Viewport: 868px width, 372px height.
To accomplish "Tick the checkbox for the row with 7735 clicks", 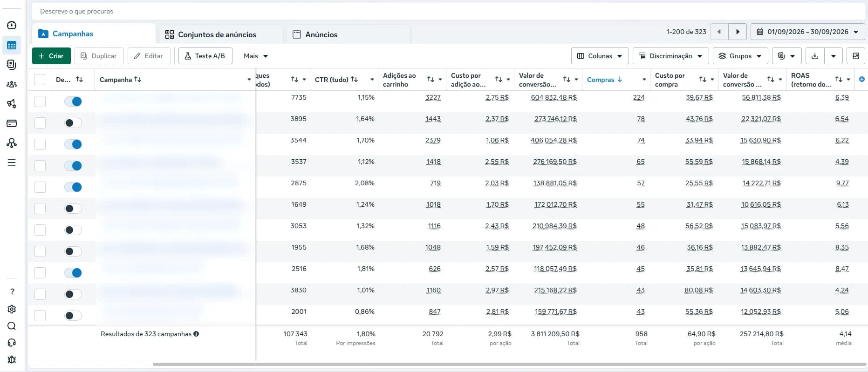I will (40, 101).
